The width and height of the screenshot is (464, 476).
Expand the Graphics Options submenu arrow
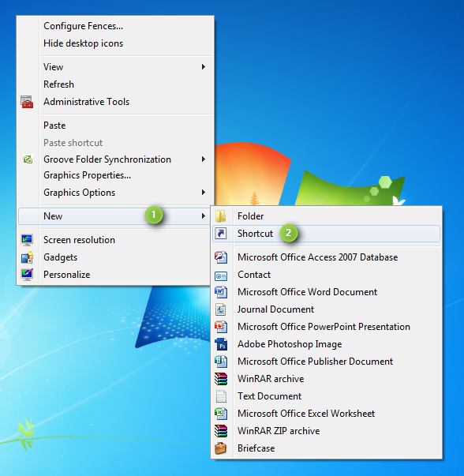click(x=204, y=193)
